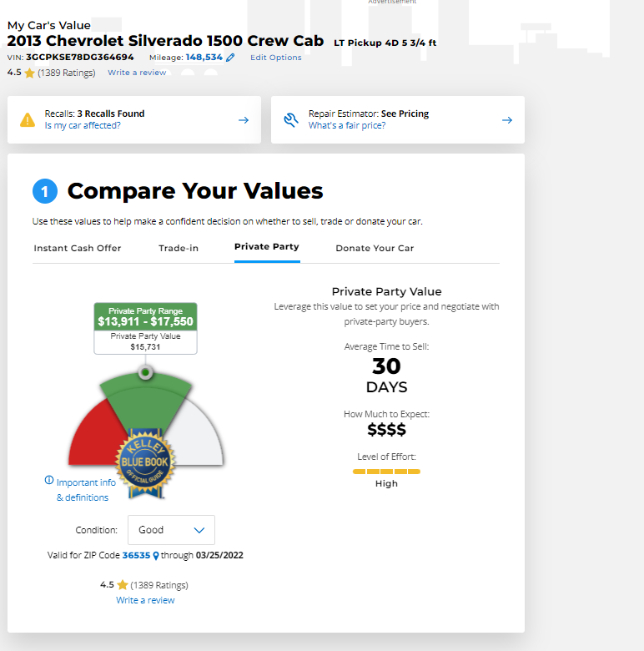Select the Trade-in tab
Viewport: 644px width, 651px height.
coord(179,248)
